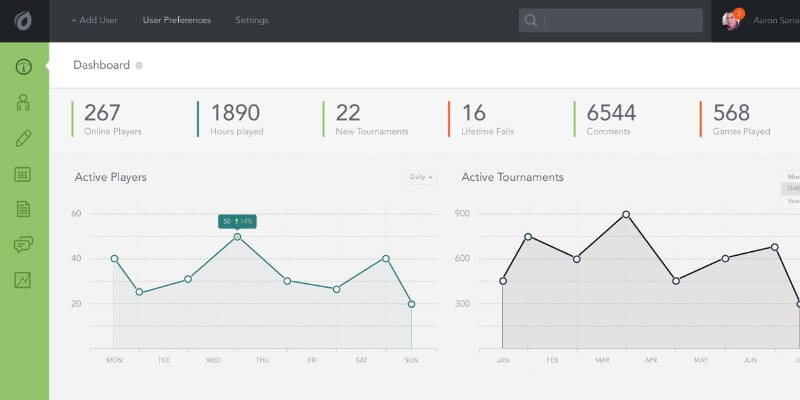Expand the Daily dropdown for Active Players
The height and width of the screenshot is (400, 800).
[x=421, y=177]
